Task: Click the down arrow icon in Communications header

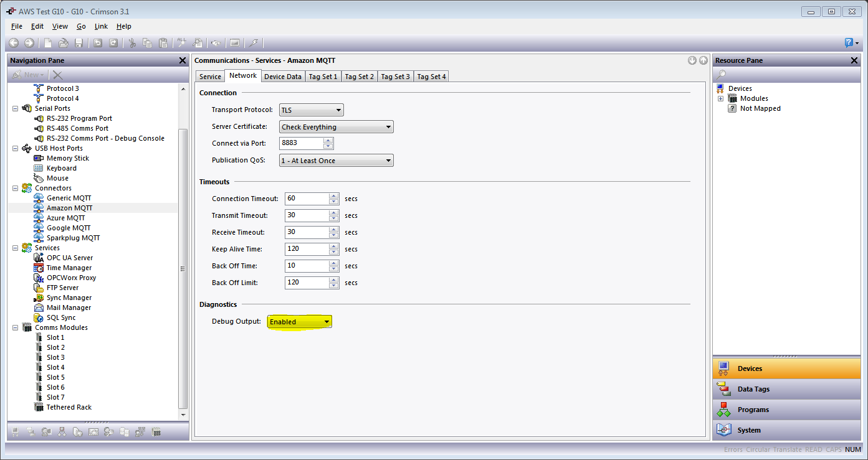Action: [692, 60]
